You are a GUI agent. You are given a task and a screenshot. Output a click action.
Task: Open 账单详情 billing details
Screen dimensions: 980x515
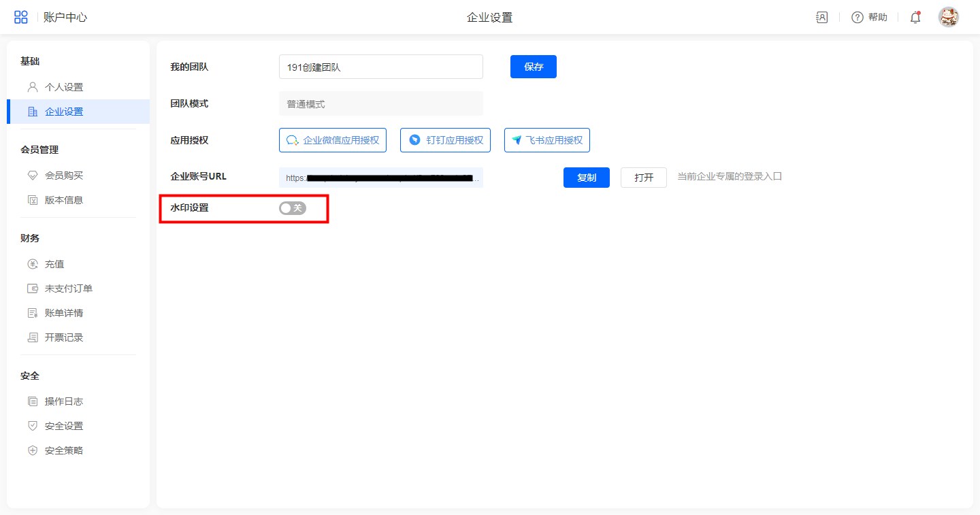[64, 313]
